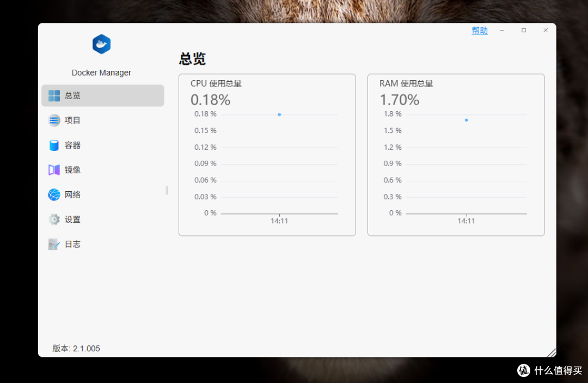
Task: Click the CPU usage data point
Action: pyautogui.click(x=279, y=114)
